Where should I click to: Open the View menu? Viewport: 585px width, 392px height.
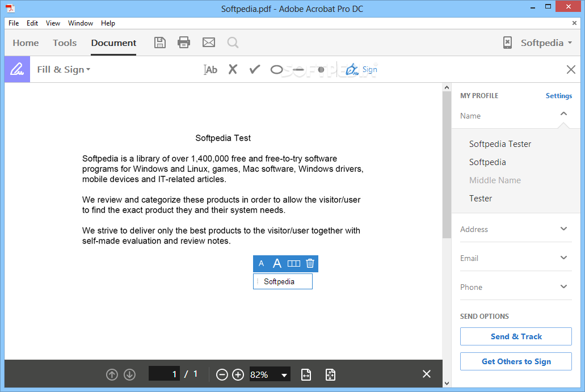point(53,23)
